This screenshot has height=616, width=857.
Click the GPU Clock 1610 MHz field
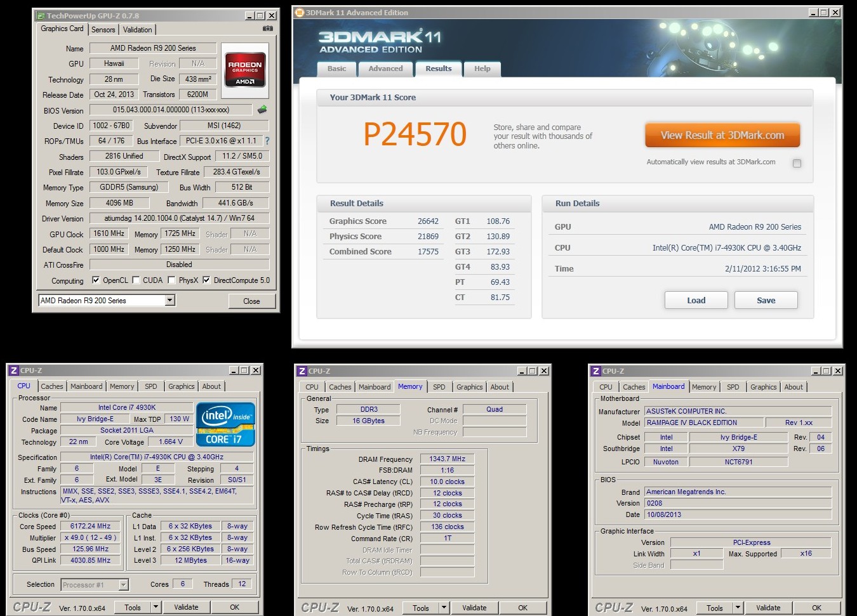coord(109,233)
